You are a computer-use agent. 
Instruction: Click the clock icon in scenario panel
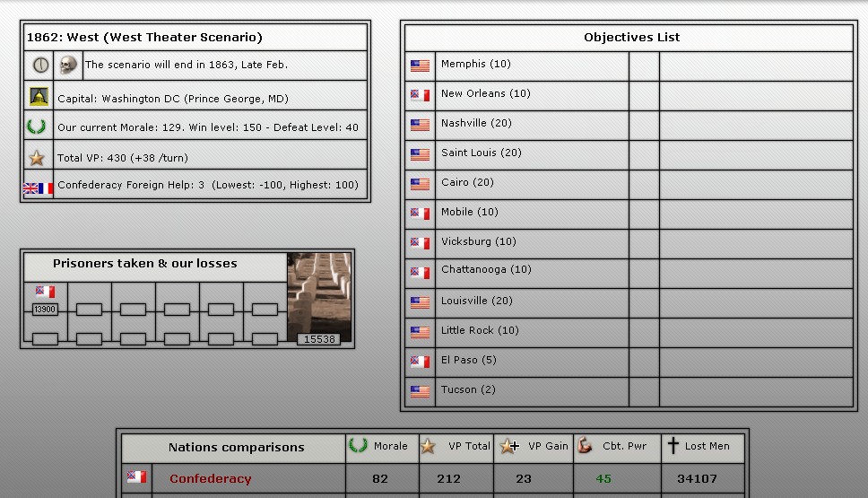[40, 66]
